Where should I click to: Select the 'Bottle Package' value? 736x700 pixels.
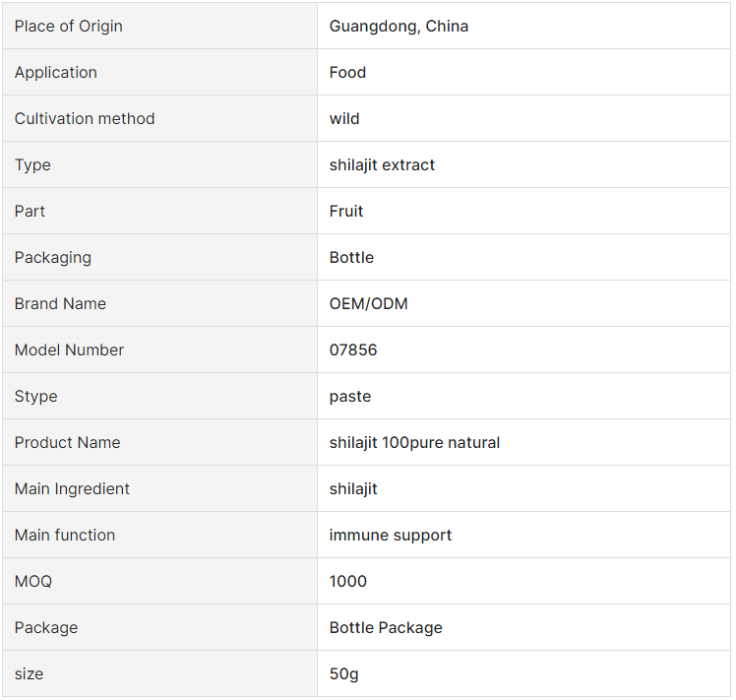click(386, 628)
